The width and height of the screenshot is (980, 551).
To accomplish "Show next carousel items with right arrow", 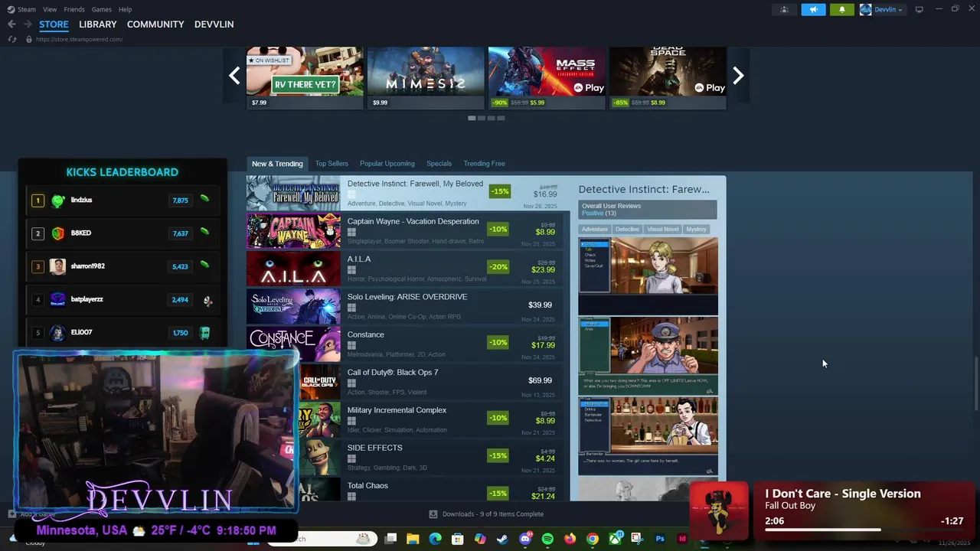I will [x=738, y=75].
